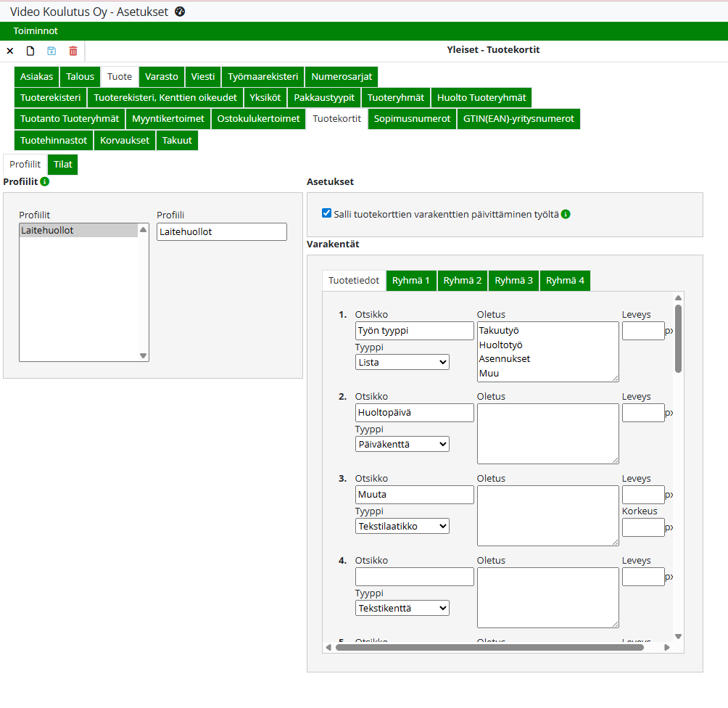Open the Tyyppi dropdown showing Päiväkenttä
The width and height of the screenshot is (728, 708).
coord(402,444)
